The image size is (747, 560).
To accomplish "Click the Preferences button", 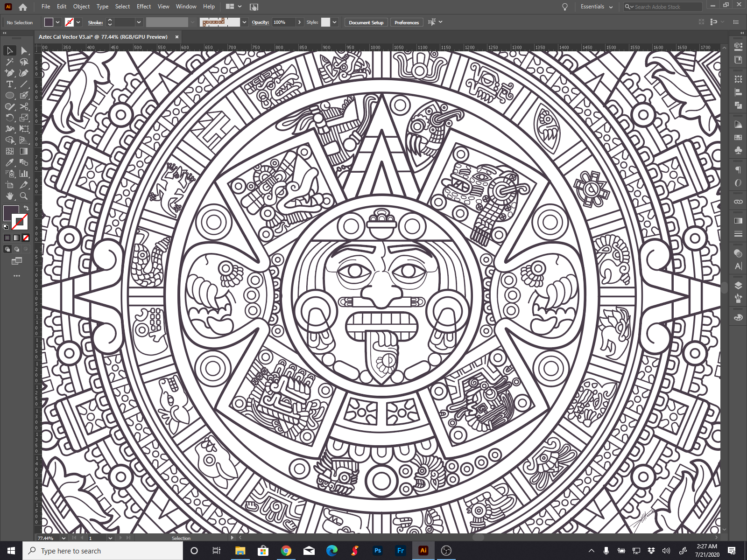I will (x=407, y=22).
